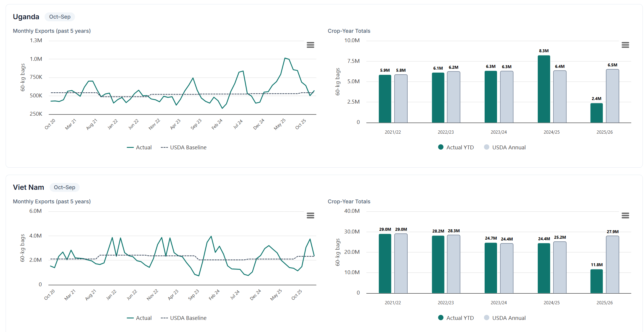This screenshot has height=332, width=644.
Task: Open Viet Nam monthly exports chart menu
Action: click(x=310, y=215)
